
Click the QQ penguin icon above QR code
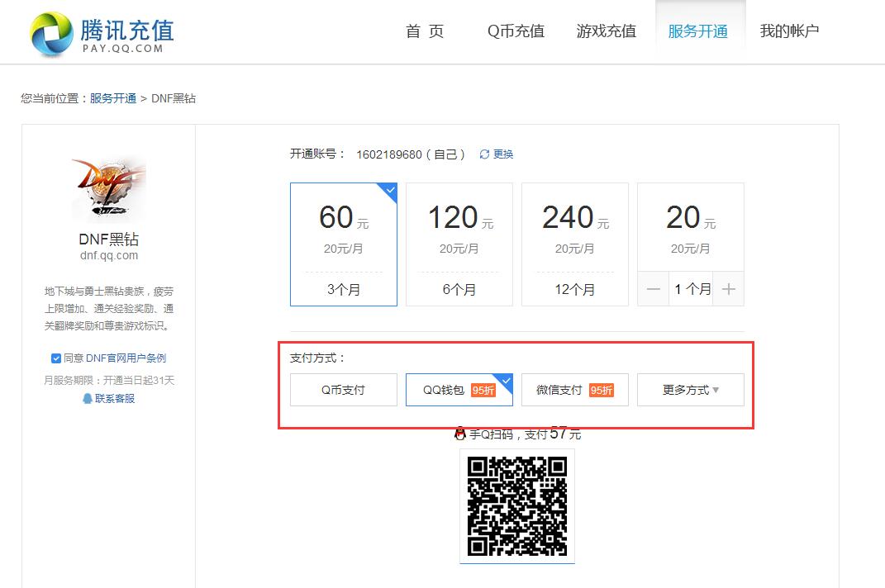tap(460, 434)
